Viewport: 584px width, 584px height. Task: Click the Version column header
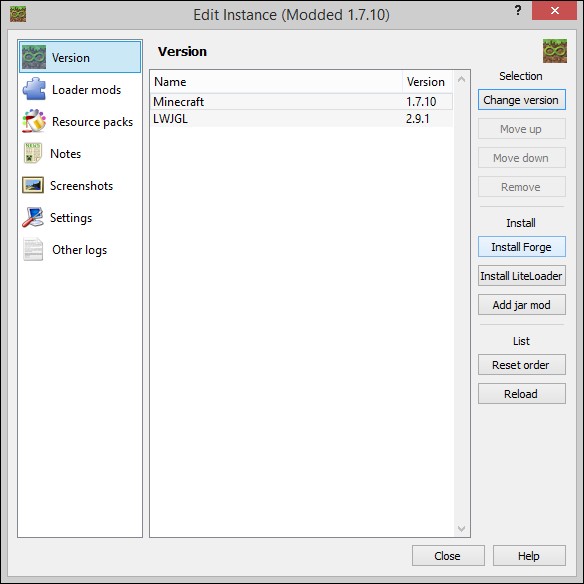click(x=427, y=82)
